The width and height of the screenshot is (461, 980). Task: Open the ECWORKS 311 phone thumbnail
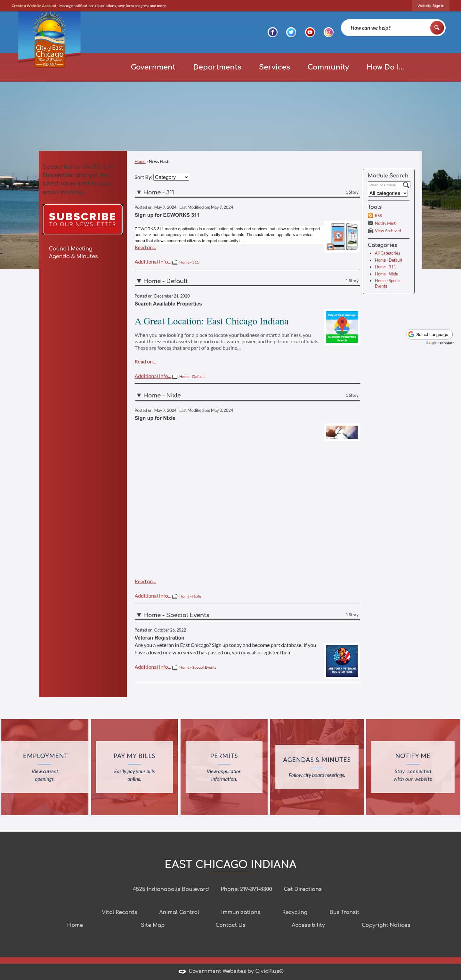pyautogui.click(x=342, y=236)
